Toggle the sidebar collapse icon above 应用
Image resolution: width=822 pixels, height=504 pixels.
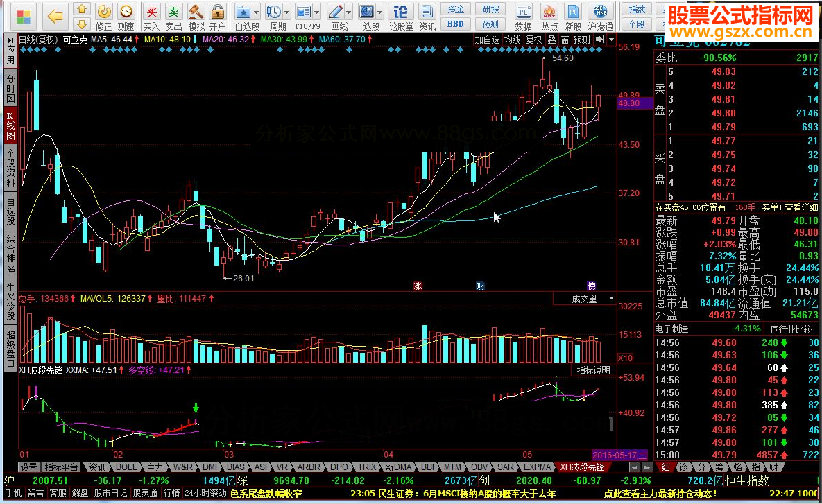tap(10, 40)
